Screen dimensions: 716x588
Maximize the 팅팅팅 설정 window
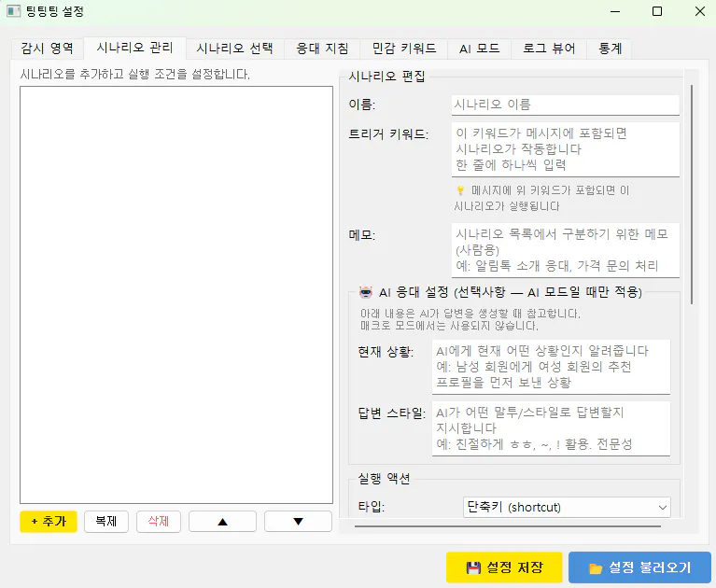[657, 11]
